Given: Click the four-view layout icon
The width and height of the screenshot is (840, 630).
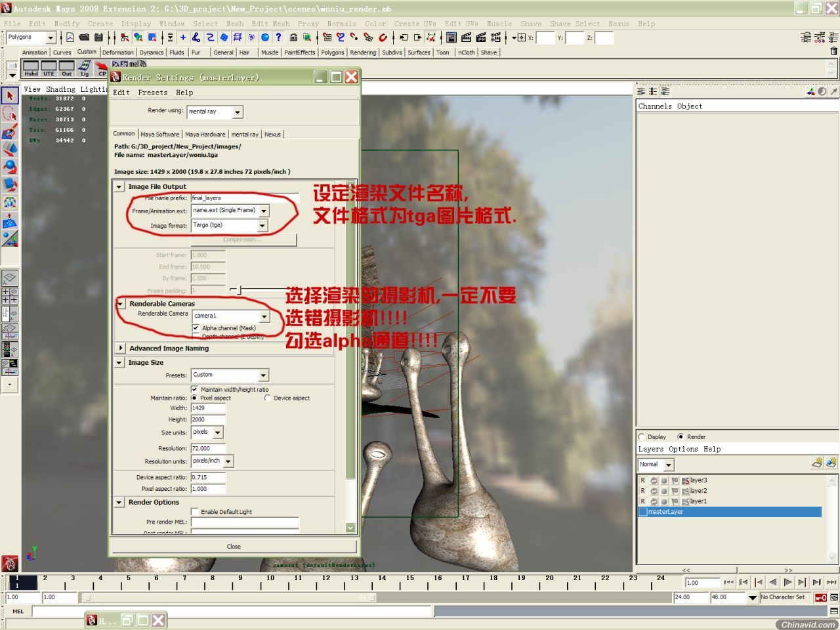Looking at the screenshot, I should coord(9,296).
